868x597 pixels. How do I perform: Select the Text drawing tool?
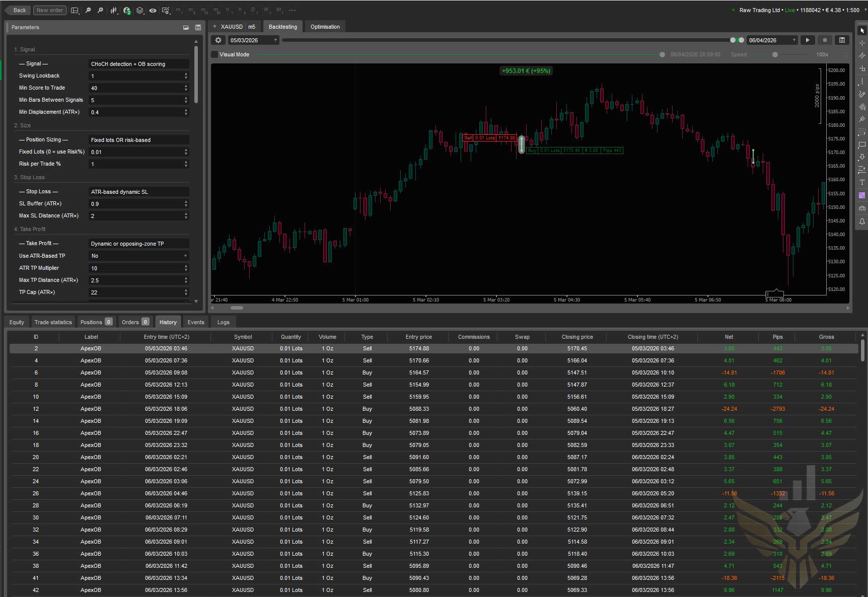pos(862,182)
